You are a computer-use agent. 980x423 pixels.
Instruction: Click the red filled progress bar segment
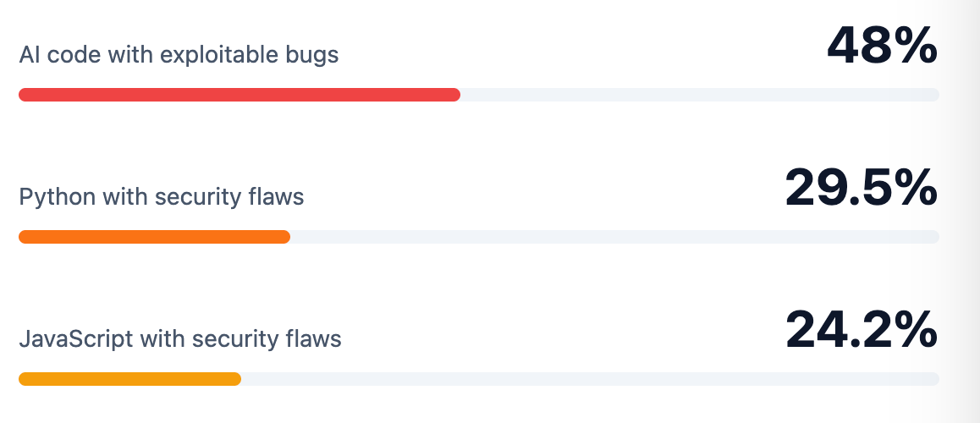pyautogui.click(x=239, y=95)
